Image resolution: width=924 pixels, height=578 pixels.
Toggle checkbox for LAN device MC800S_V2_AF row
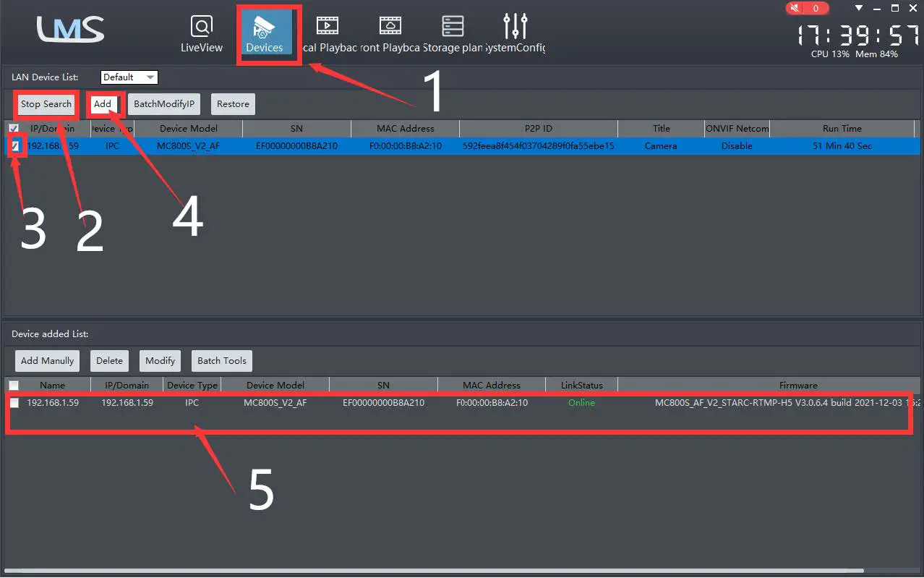[15, 145]
